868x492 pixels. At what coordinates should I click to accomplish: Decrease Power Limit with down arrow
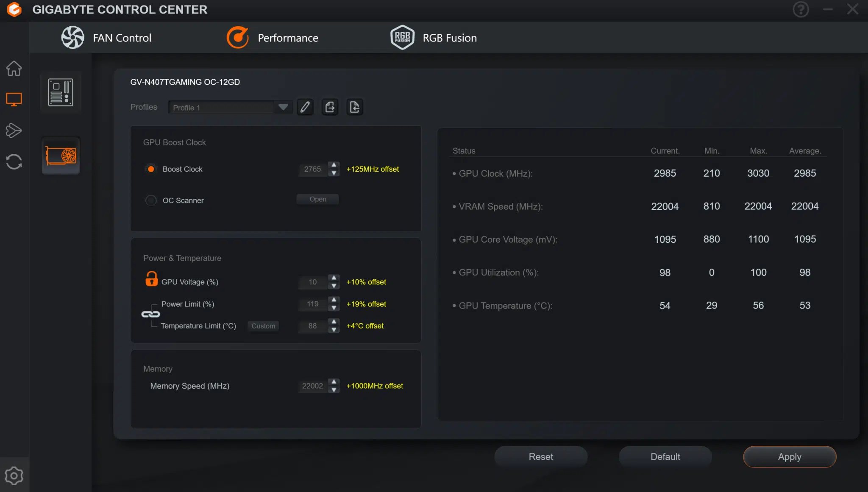pyautogui.click(x=334, y=308)
